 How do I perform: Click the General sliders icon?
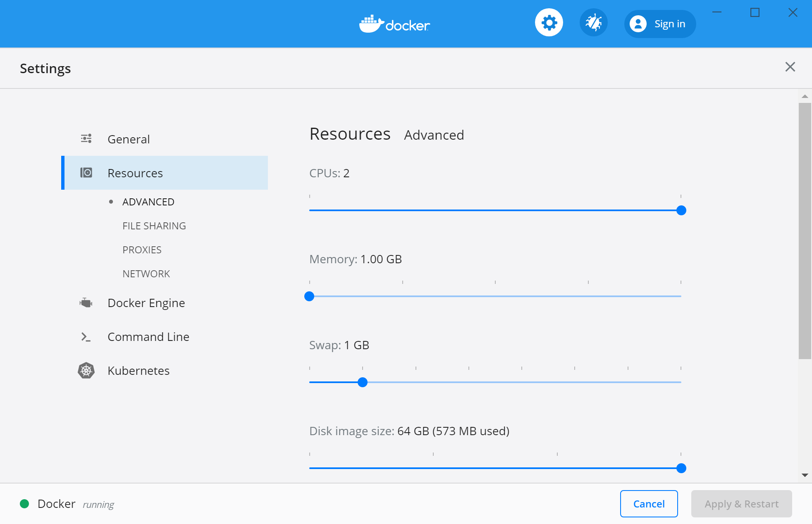(x=86, y=139)
